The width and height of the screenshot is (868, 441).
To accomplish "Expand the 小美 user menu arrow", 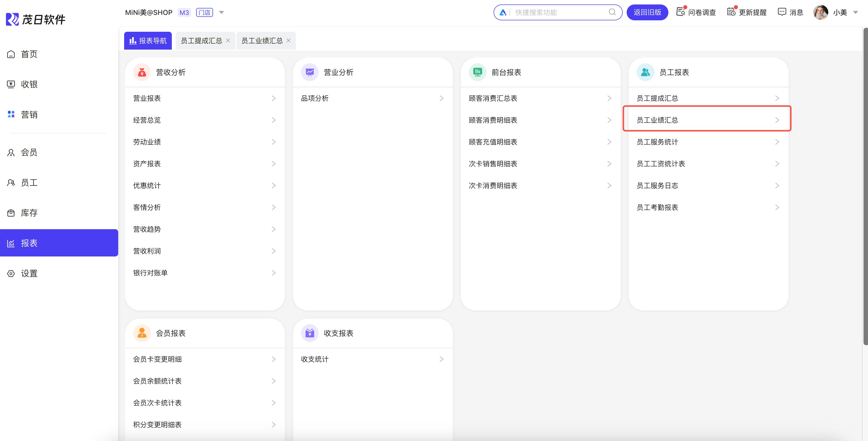I will 855,12.
